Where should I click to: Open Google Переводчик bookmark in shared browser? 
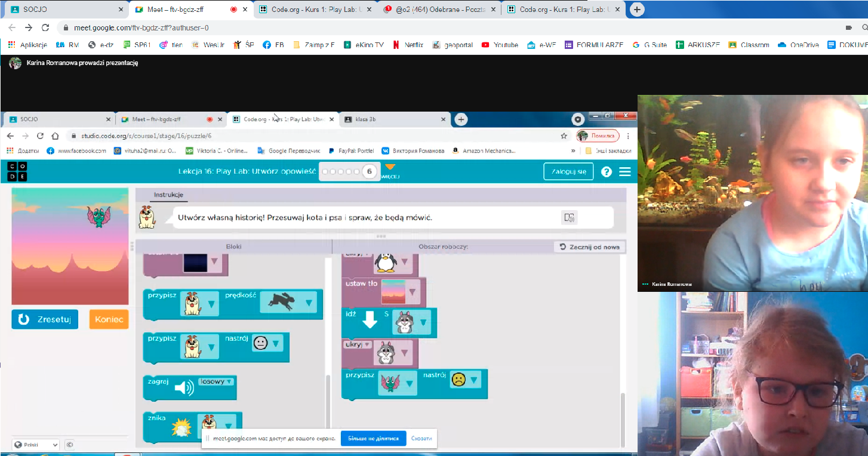click(288, 151)
